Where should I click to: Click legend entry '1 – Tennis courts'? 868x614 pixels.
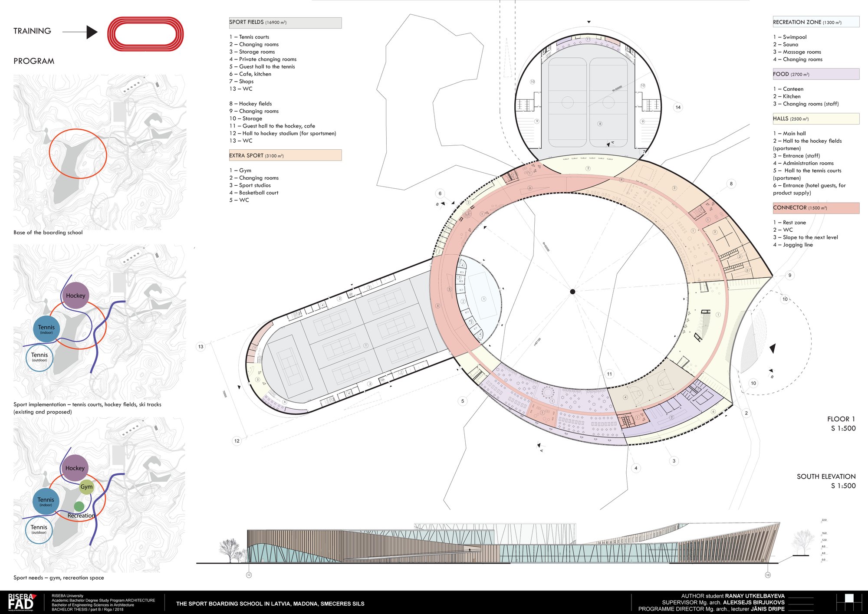pyautogui.click(x=249, y=37)
